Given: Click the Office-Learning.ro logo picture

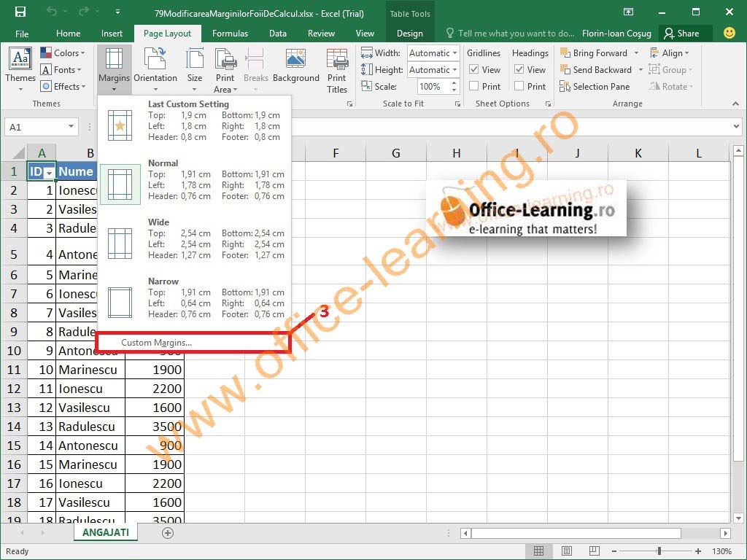Looking at the screenshot, I should point(527,208).
